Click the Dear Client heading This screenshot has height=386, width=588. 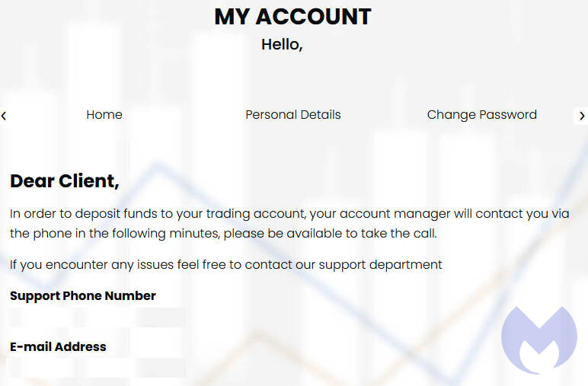pos(65,181)
